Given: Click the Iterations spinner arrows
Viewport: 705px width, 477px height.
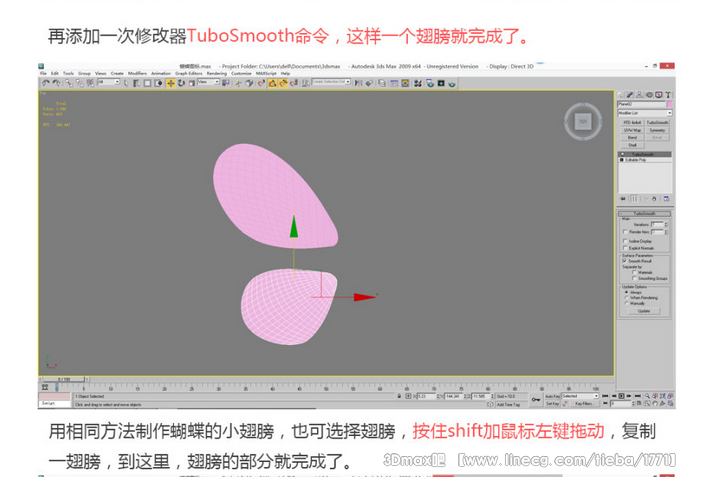Looking at the screenshot, I should [x=666, y=224].
